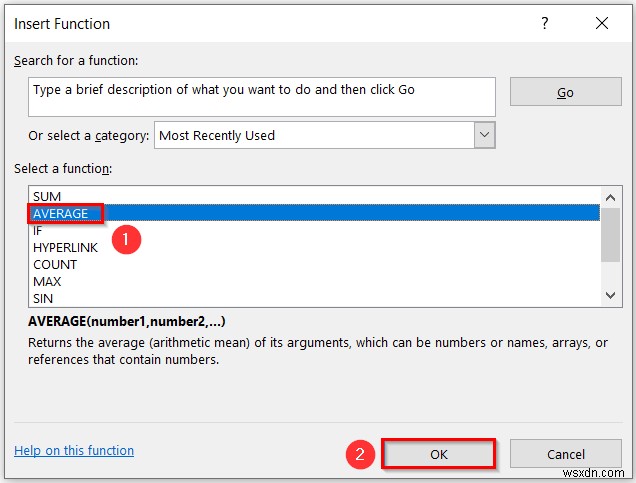Pick MAX from the function list
The image size is (636, 483).
[47, 281]
